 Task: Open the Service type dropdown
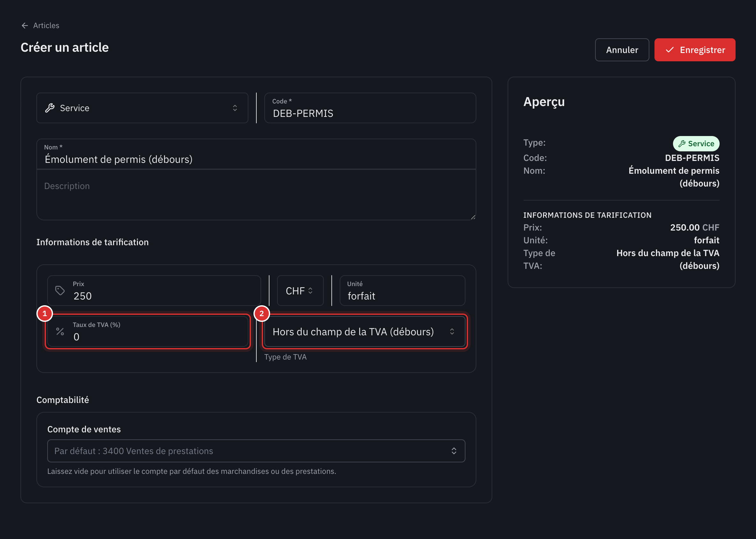[142, 108]
